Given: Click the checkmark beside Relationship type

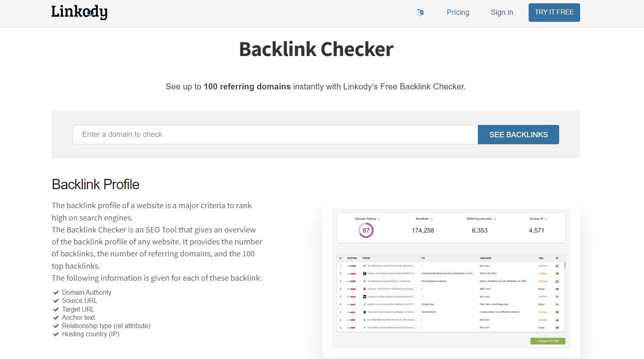Looking at the screenshot, I should click(x=56, y=326).
